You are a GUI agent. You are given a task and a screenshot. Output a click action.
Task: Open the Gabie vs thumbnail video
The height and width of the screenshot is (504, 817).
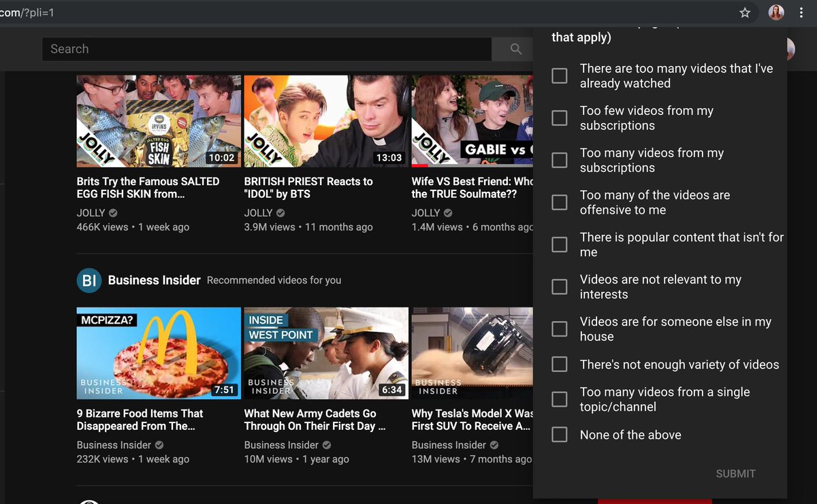pos(472,121)
